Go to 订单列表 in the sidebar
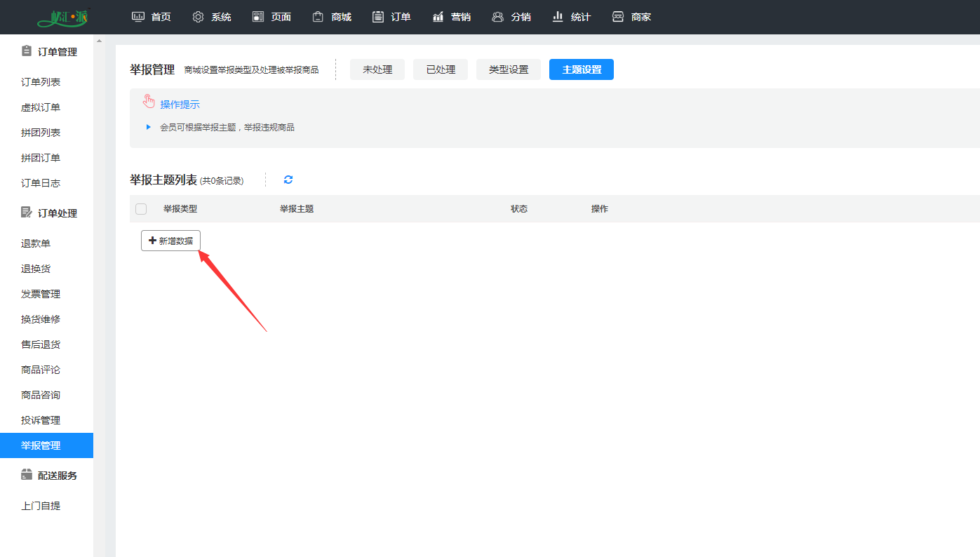Viewport: 980px width, 557px height. [x=41, y=82]
